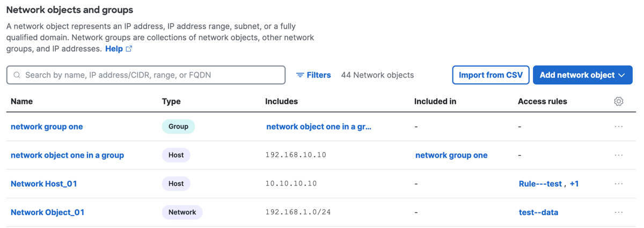644x228 pixels.
Task: Open more actions for network group one
Action: point(619,126)
